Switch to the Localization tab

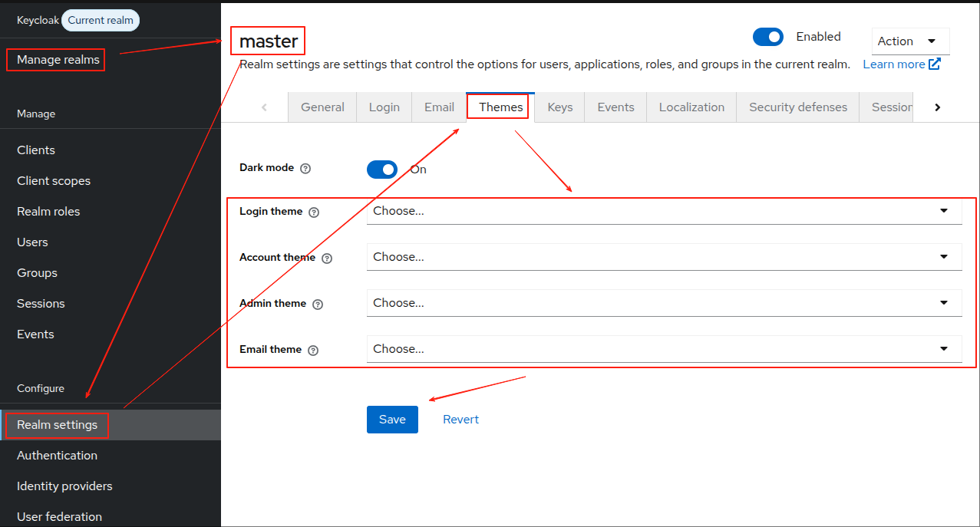(x=691, y=107)
